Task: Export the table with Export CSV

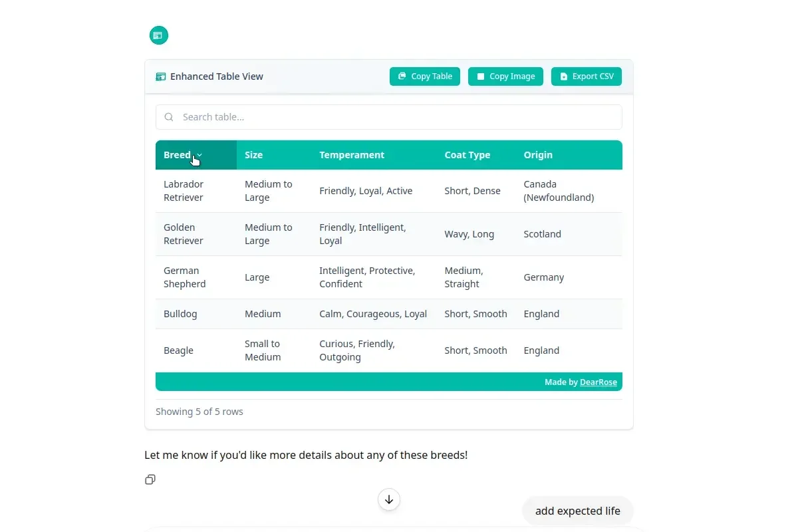Action: click(x=586, y=76)
